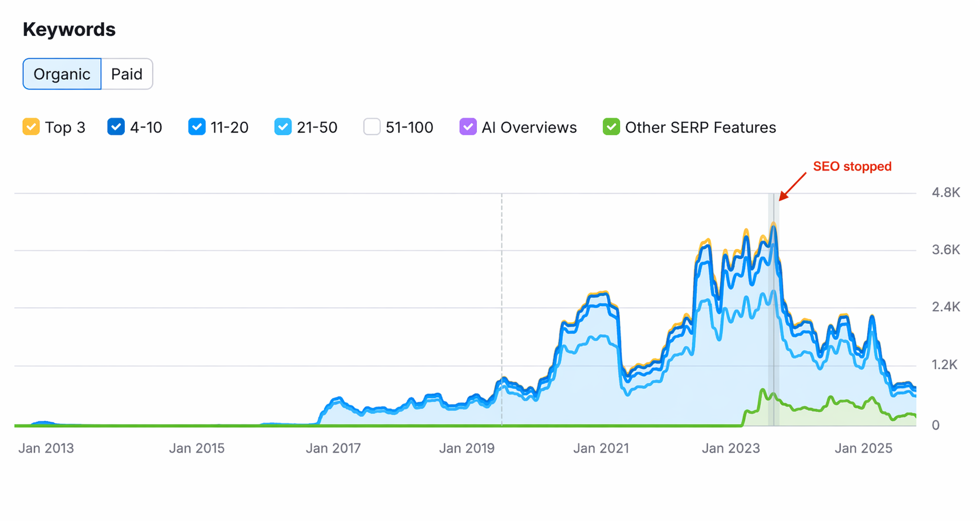980x521 pixels.
Task: Click the light blue 21-50 legend icon
Action: [283, 127]
